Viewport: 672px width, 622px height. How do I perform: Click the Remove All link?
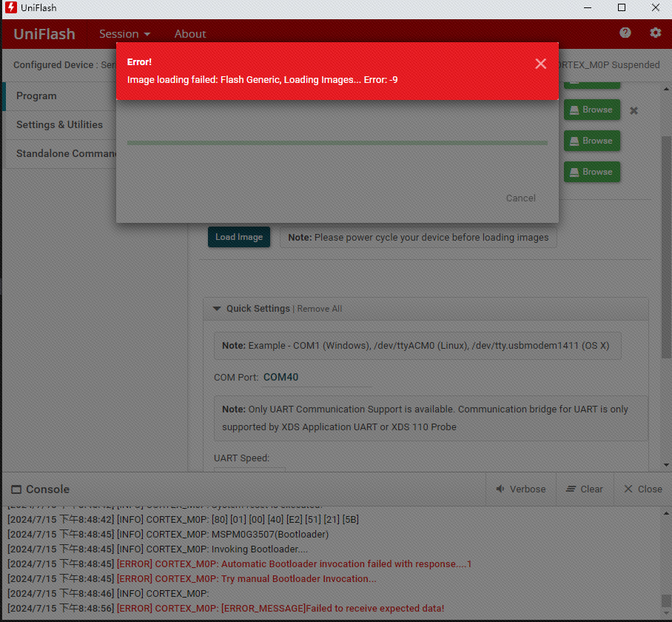pyautogui.click(x=319, y=309)
